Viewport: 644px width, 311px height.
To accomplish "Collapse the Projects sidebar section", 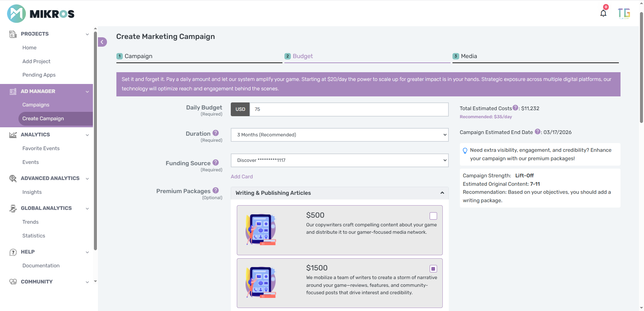I will pyautogui.click(x=87, y=34).
